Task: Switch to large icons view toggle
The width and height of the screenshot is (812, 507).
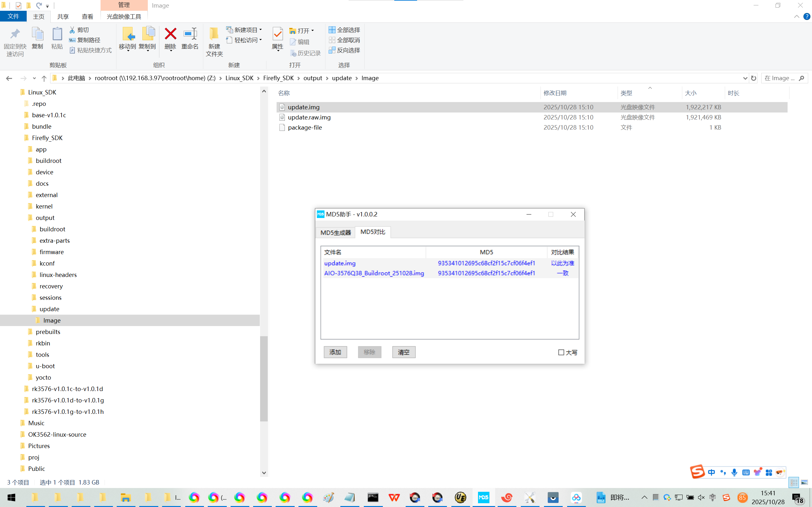Action: [x=804, y=482]
